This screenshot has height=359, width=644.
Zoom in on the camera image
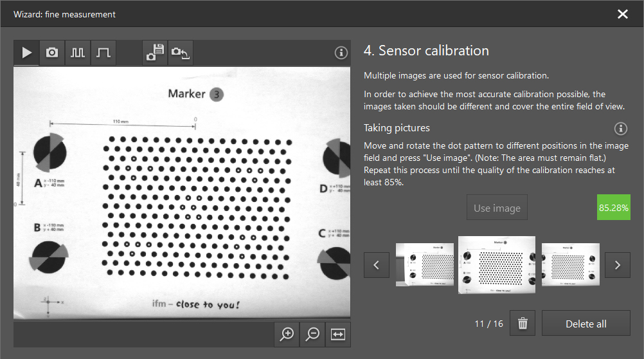coord(287,334)
